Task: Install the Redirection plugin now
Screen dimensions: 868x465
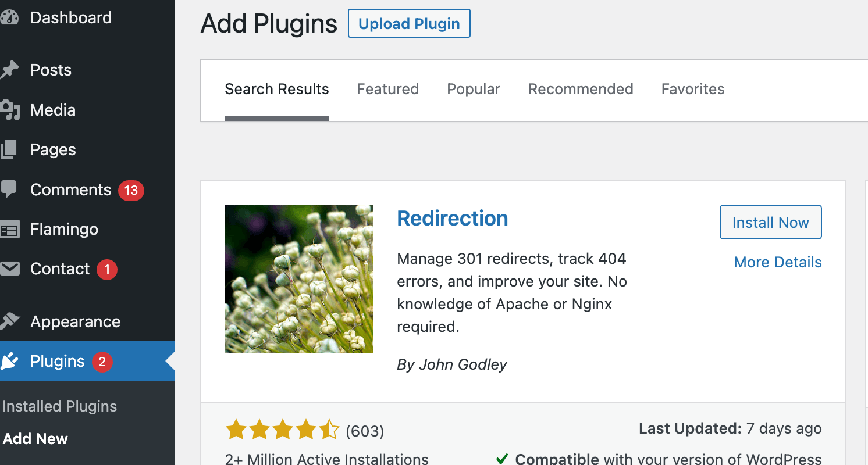Action: click(x=770, y=222)
